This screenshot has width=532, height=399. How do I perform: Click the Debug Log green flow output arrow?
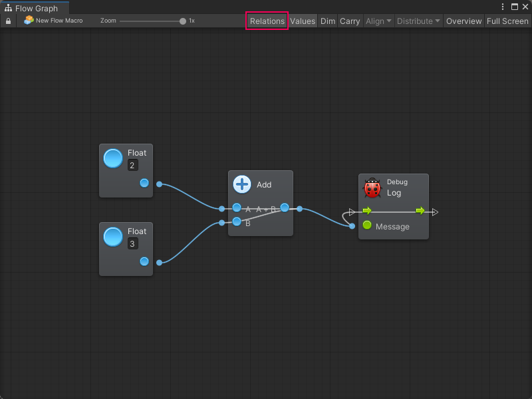click(x=420, y=211)
